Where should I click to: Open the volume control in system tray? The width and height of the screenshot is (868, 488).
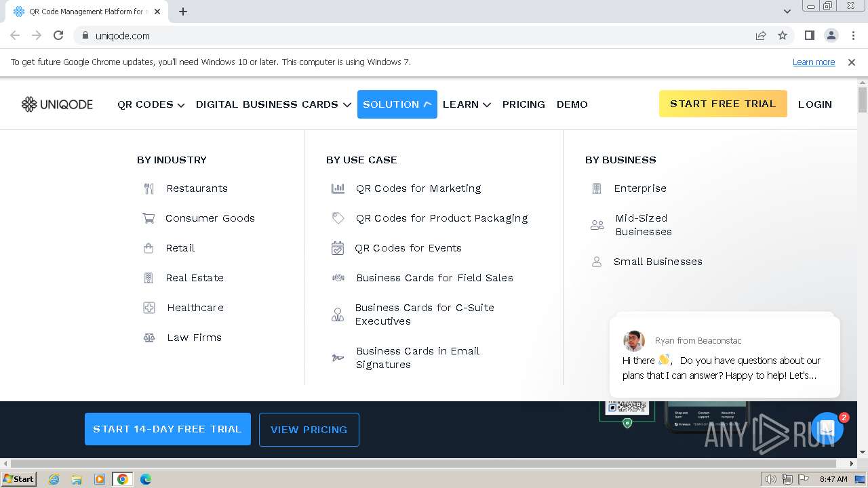coord(770,479)
